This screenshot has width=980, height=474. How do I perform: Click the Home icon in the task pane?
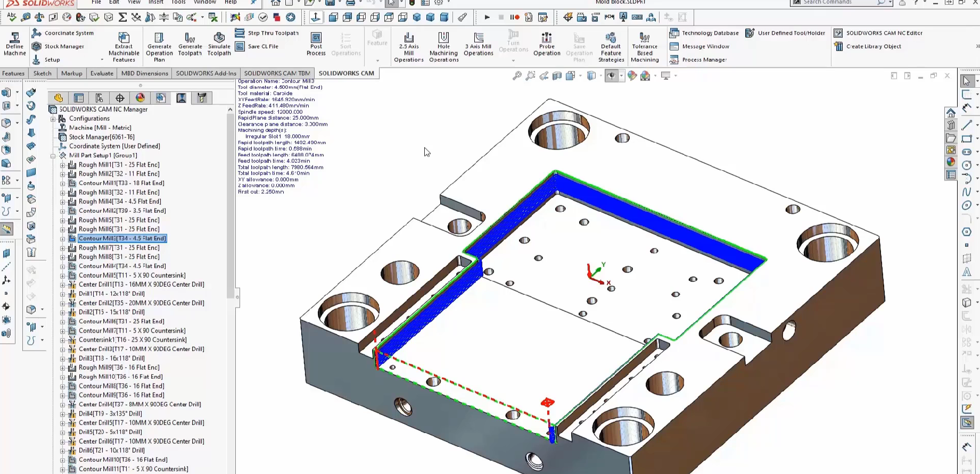coord(951,113)
